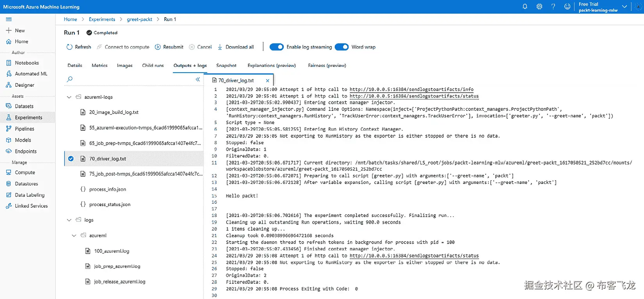Click Download all button

coord(235,47)
